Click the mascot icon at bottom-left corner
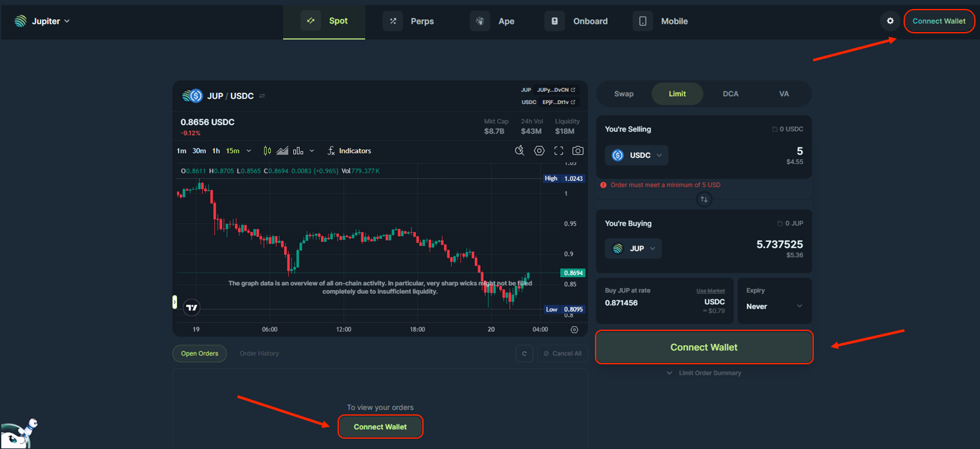Viewport: 980px width, 449px height. coord(18,434)
